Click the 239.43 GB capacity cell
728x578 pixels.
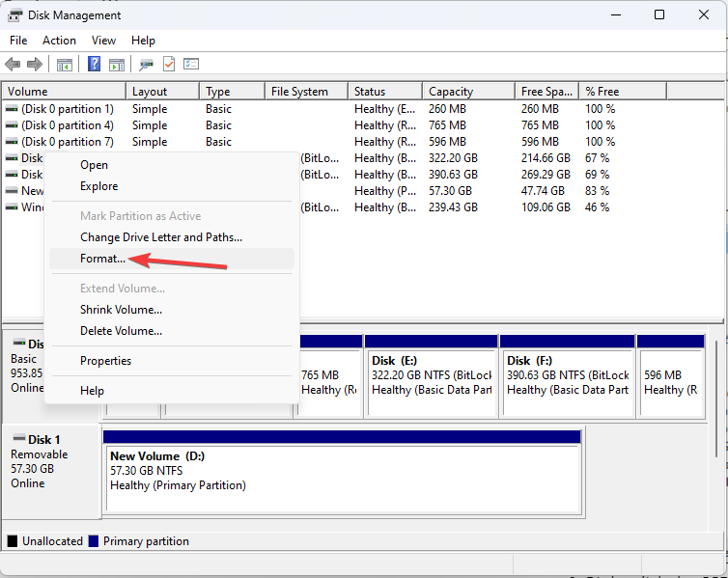453,206
